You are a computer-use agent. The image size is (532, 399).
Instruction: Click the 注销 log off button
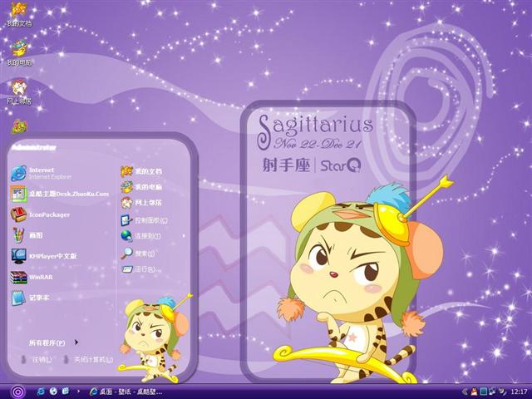pyautogui.click(x=36, y=360)
